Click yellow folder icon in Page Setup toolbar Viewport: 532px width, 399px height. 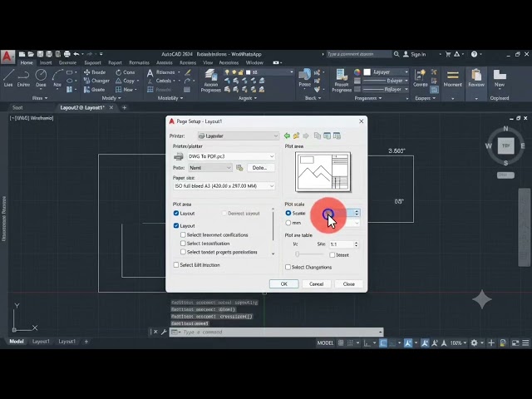tap(296, 135)
